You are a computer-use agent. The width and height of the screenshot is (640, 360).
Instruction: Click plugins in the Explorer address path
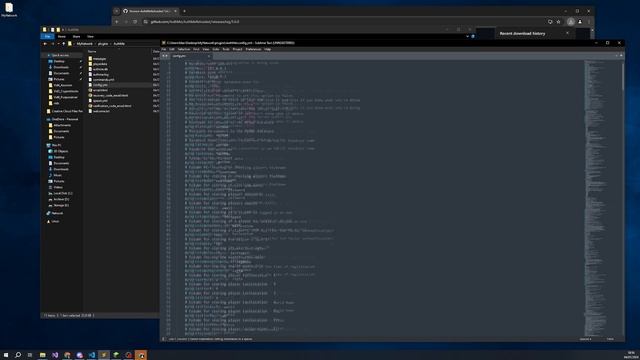pyautogui.click(x=103, y=44)
